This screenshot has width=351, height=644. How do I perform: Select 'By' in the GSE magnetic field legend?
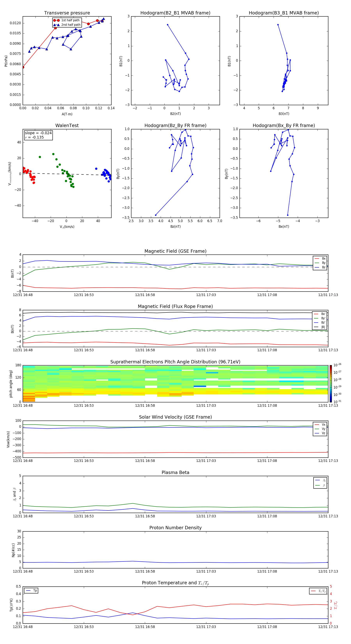click(320, 263)
